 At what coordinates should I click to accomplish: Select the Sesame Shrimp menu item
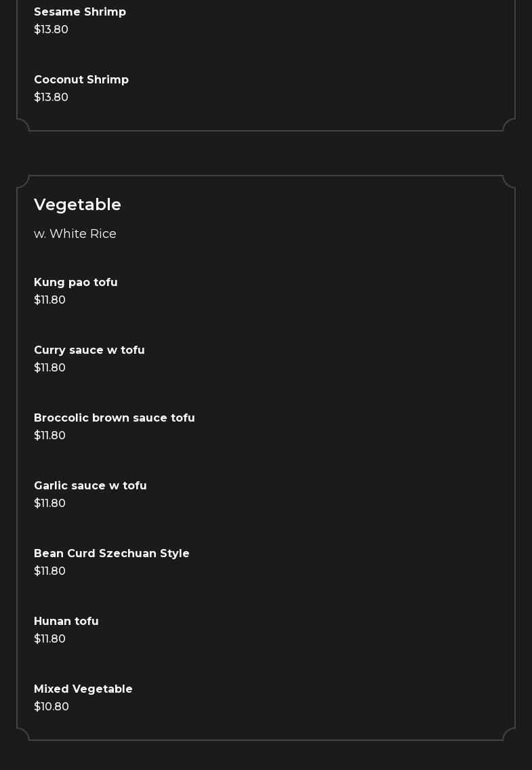click(80, 12)
